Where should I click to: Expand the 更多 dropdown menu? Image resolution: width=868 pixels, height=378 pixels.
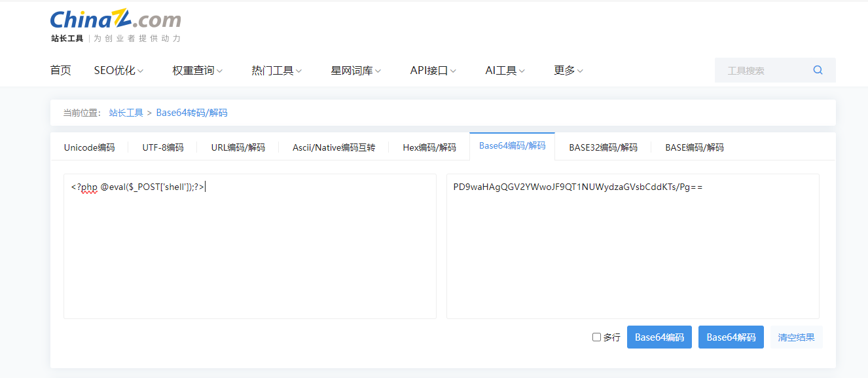(x=568, y=70)
